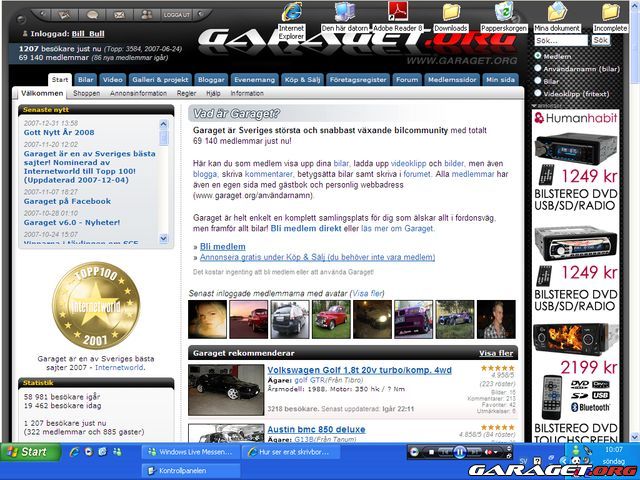640x480 pixels.
Task: Click the Humanhabit logo in the ad column
Action: [576, 118]
